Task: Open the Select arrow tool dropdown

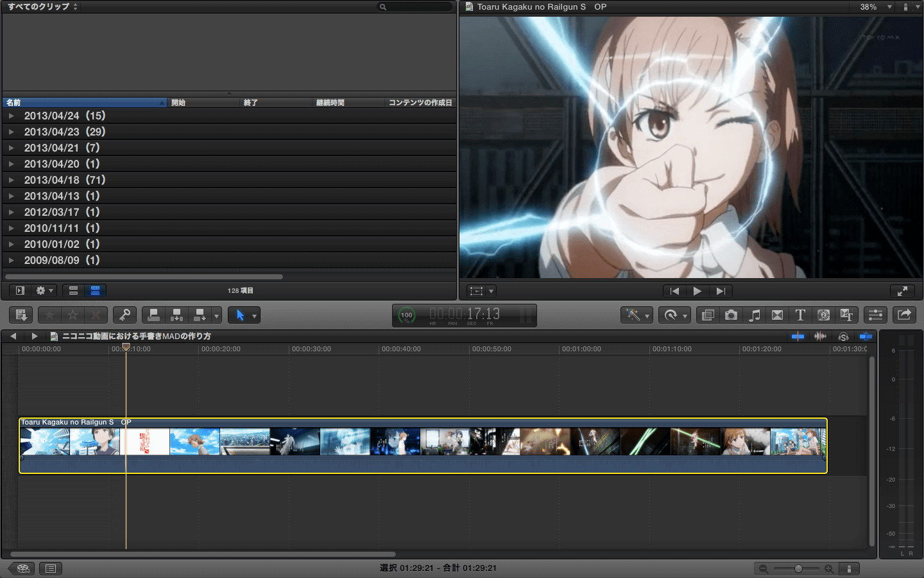Action: [x=244, y=315]
